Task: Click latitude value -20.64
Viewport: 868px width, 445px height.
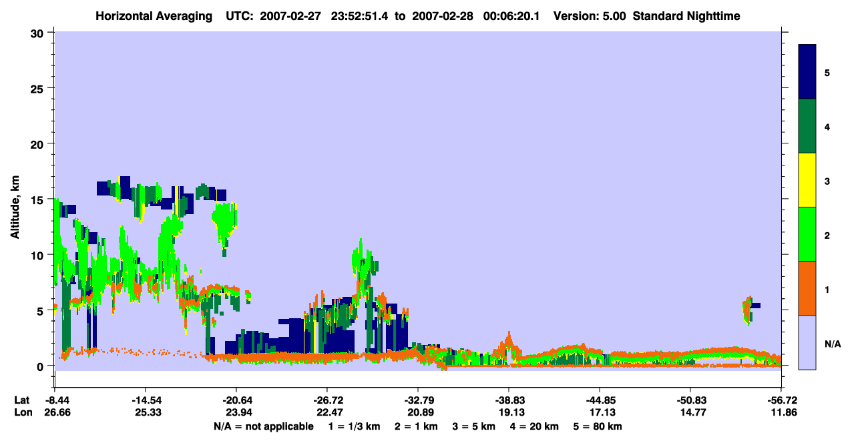Action: (x=237, y=400)
